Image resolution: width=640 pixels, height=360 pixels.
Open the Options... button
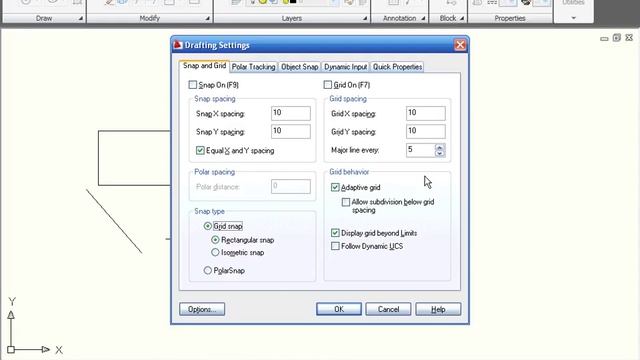(x=202, y=309)
